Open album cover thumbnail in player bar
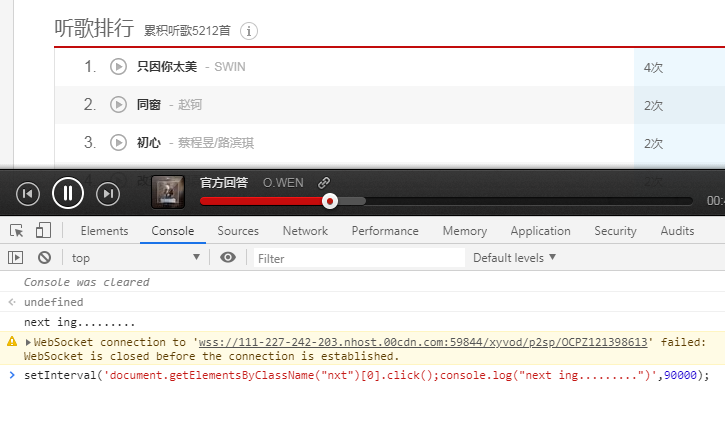The image size is (725, 421). (168, 192)
